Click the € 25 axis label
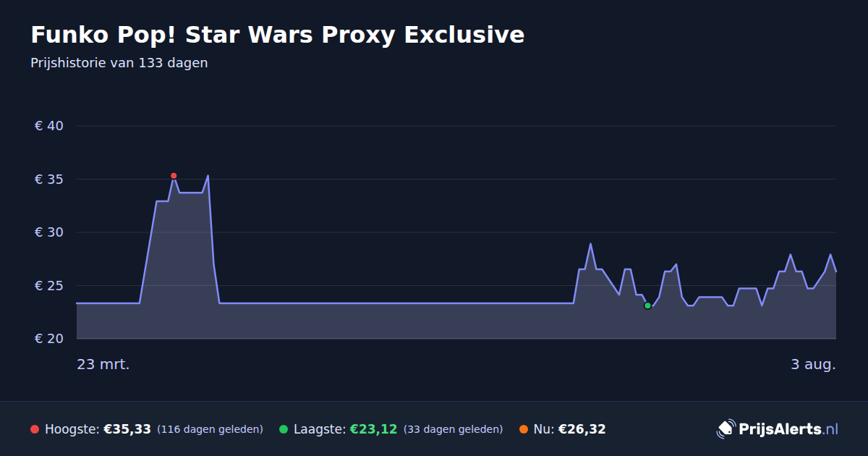The image size is (868, 456). tap(49, 286)
